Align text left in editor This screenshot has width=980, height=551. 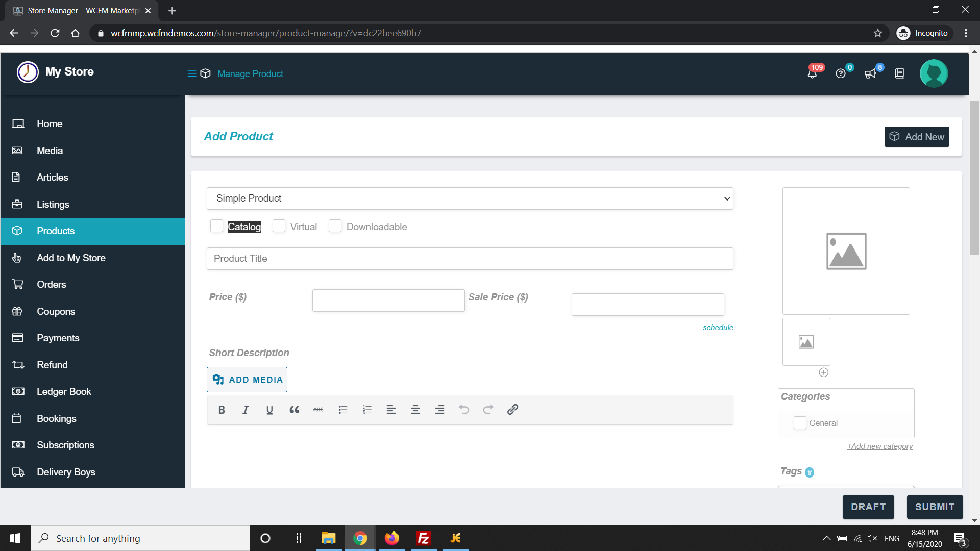[391, 410]
